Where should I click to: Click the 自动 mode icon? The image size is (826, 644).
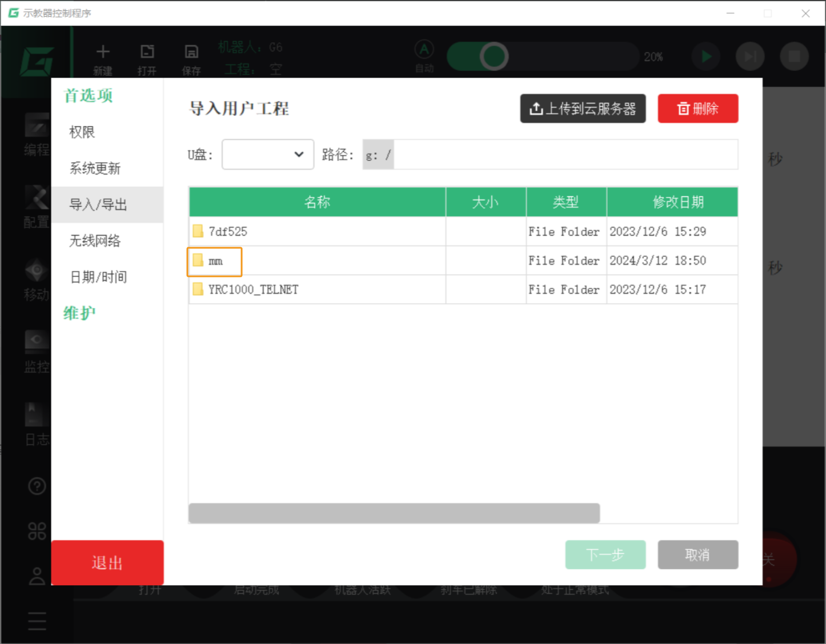pos(424,57)
